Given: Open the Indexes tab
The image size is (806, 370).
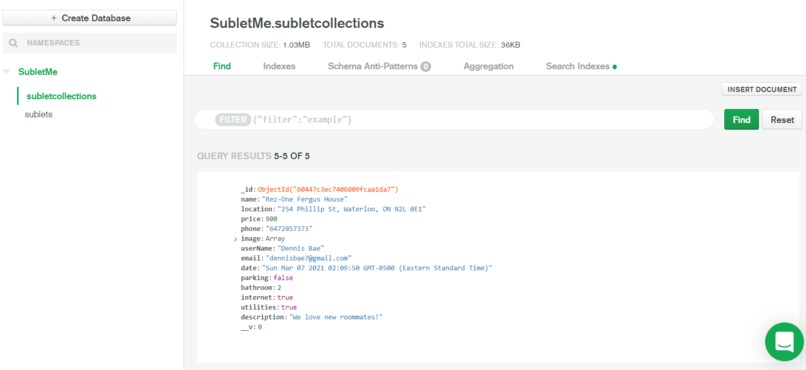Looking at the screenshot, I should 279,66.
